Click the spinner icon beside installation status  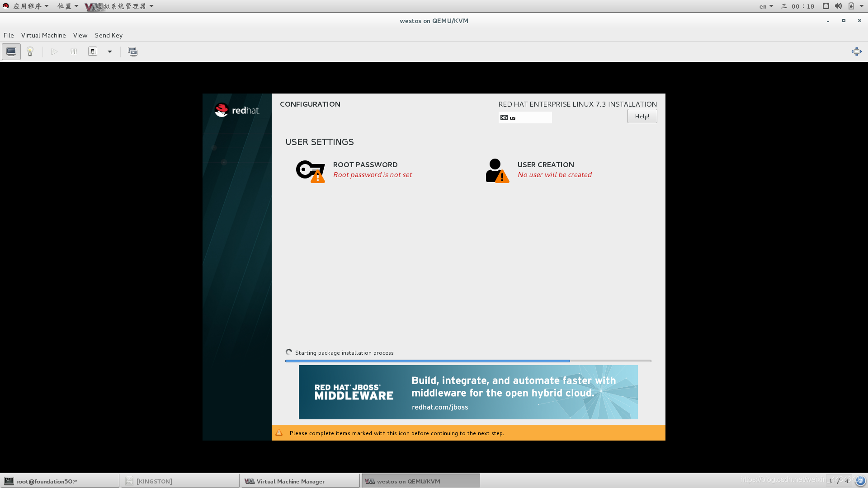[289, 352]
